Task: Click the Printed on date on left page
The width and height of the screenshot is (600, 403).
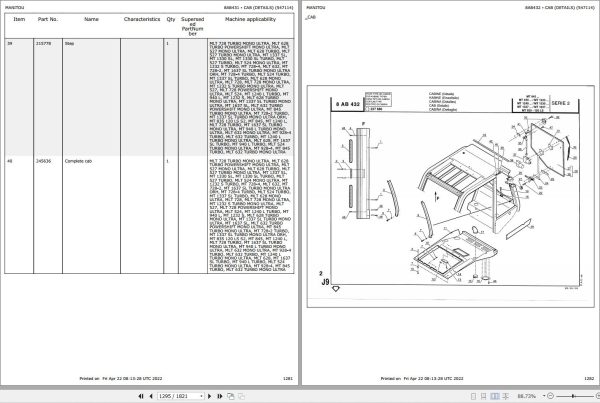Action: tap(121, 379)
